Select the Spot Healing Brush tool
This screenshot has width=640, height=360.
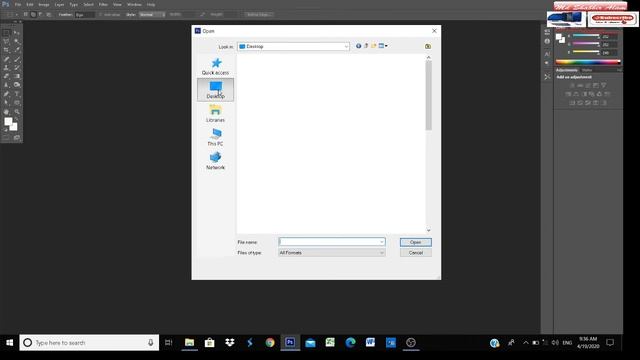6,59
